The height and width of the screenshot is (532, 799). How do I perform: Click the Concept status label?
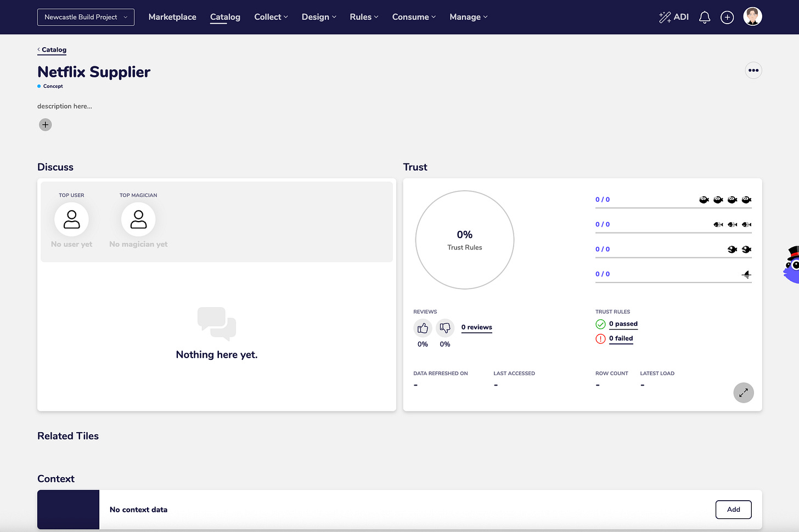pos(53,86)
